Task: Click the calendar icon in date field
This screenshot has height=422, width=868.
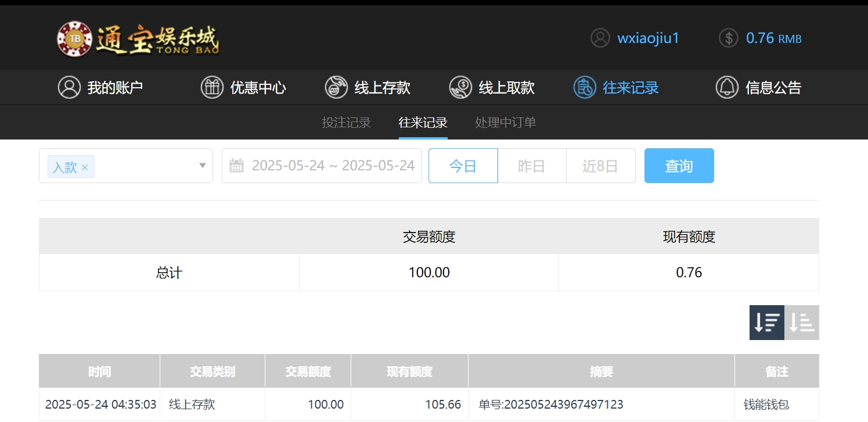Action: 236,166
